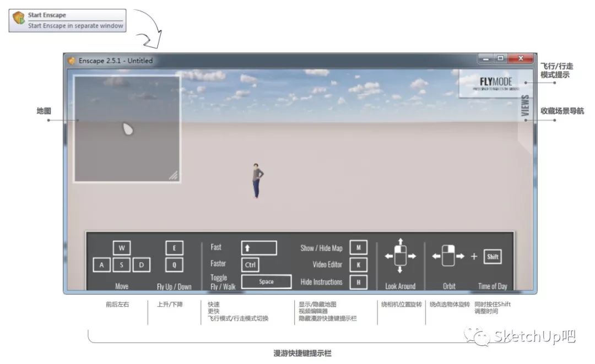Screen dimensions: 595x364
Task: Click the Hide Instructions label
Action: (321, 282)
